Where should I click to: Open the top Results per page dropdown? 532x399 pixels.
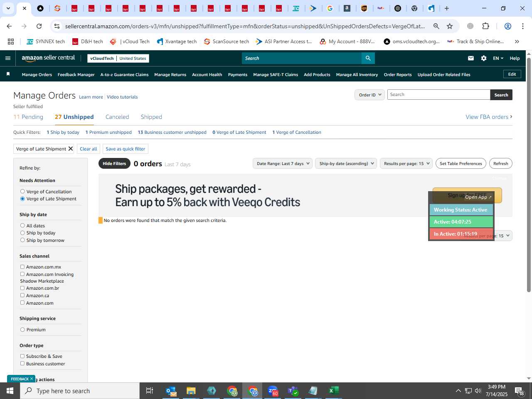coord(406,163)
